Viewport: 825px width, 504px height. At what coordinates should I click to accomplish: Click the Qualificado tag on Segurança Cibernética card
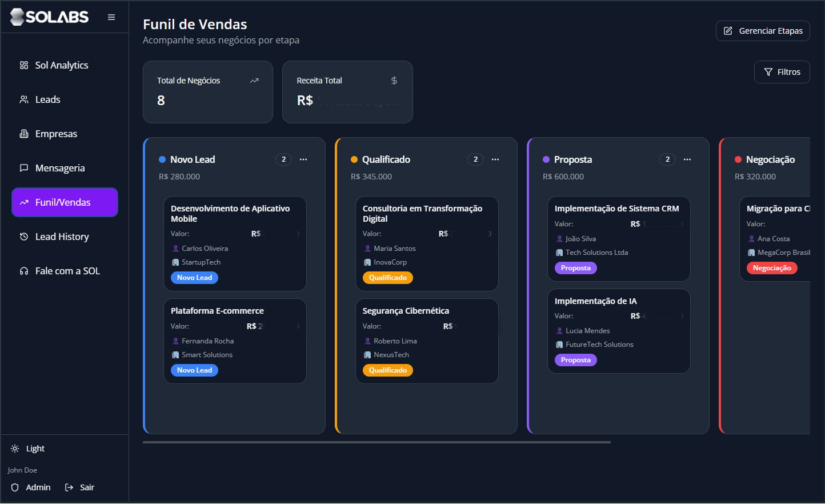coord(387,370)
